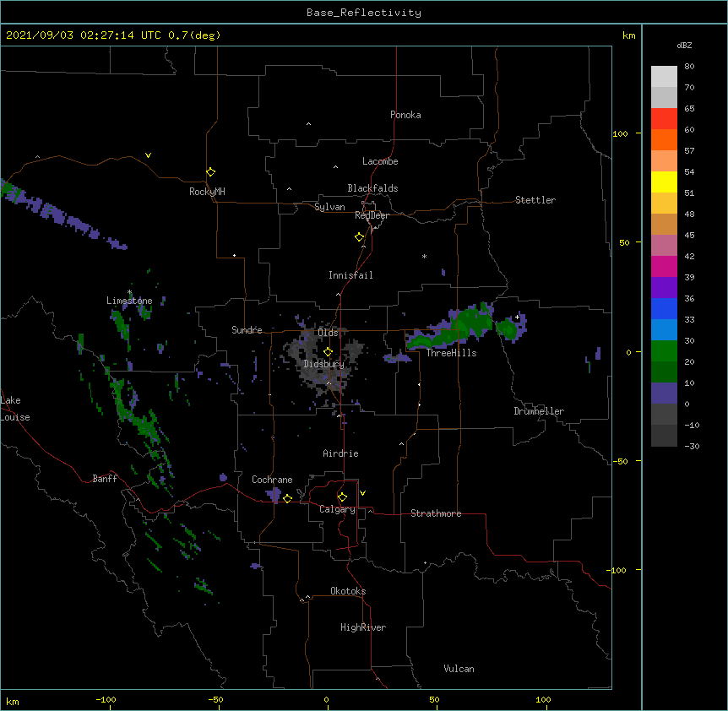The height and width of the screenshot is (711, 728).
Task: Click the gray clutter echo around Didsbury
Action: tap(323, 360)
